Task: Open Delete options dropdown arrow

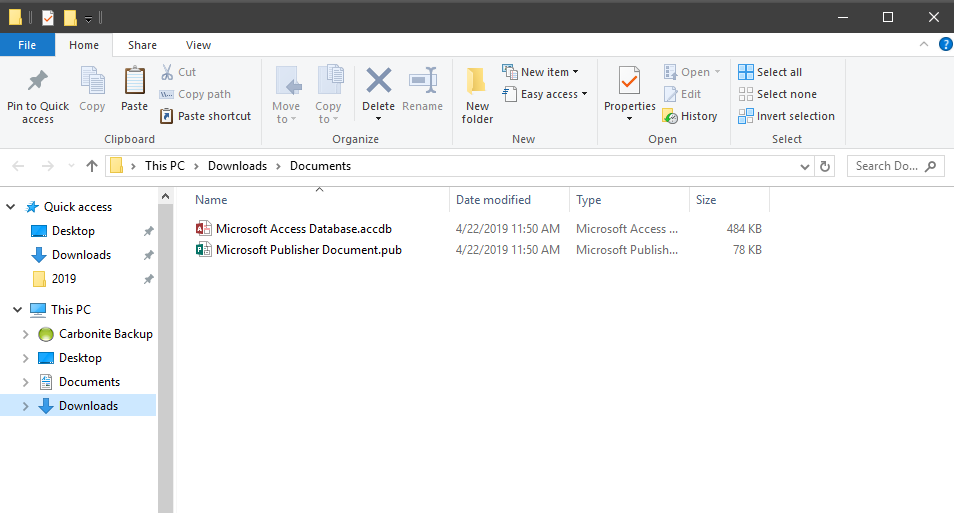Action: 378,119
